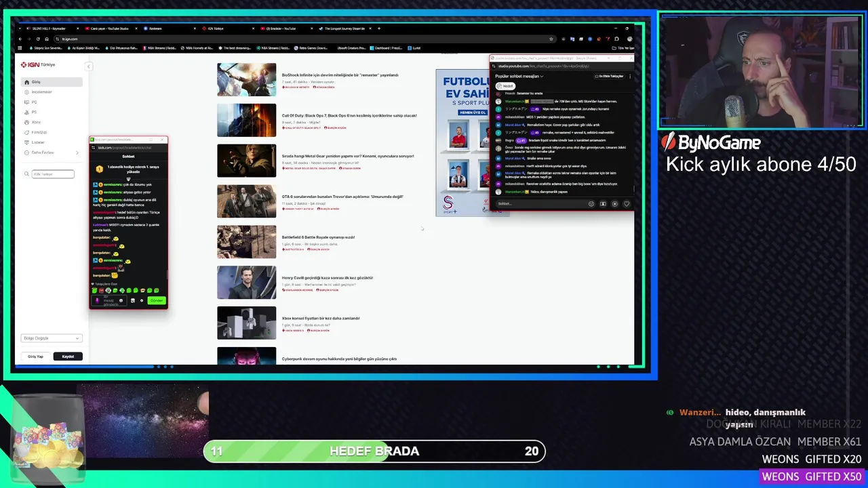Open the Restream browser tab

(x=170, y=28)
